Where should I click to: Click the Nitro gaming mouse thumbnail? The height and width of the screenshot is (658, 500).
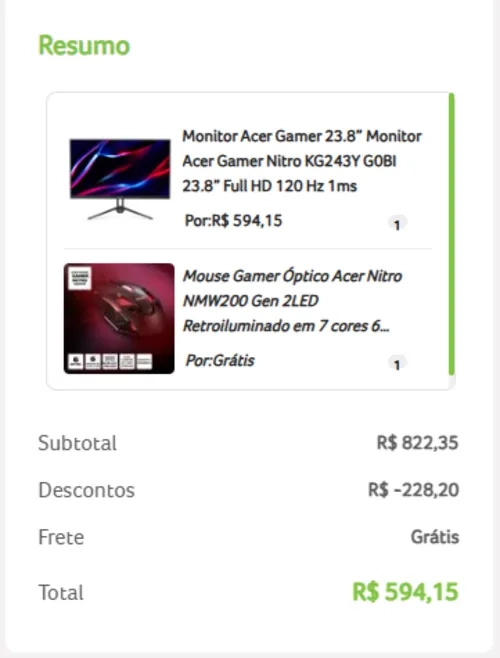pos(119,319)
